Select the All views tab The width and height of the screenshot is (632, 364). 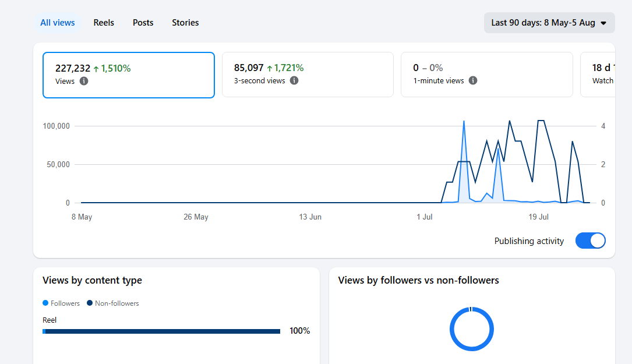click(57, 23)
